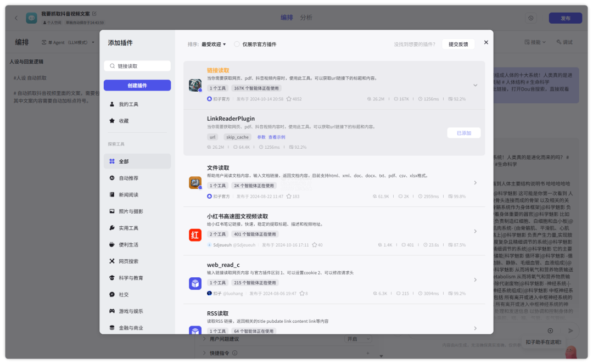Select 自动推荐 category
This screenshot has width=593, height=364.
pyautogui.click(x=137, y=178)
